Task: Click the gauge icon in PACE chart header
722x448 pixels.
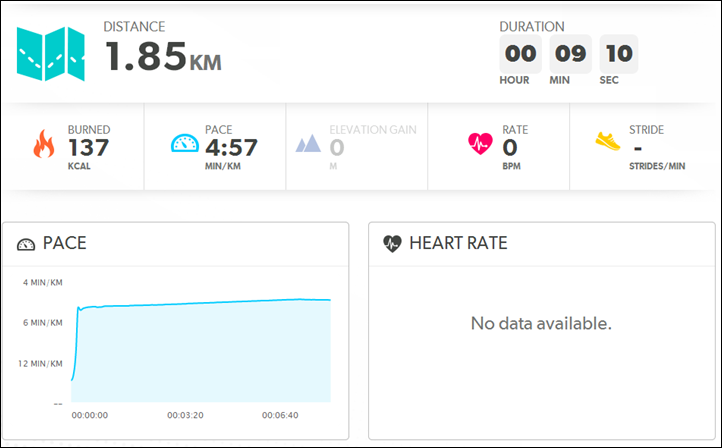Action: 26,244
